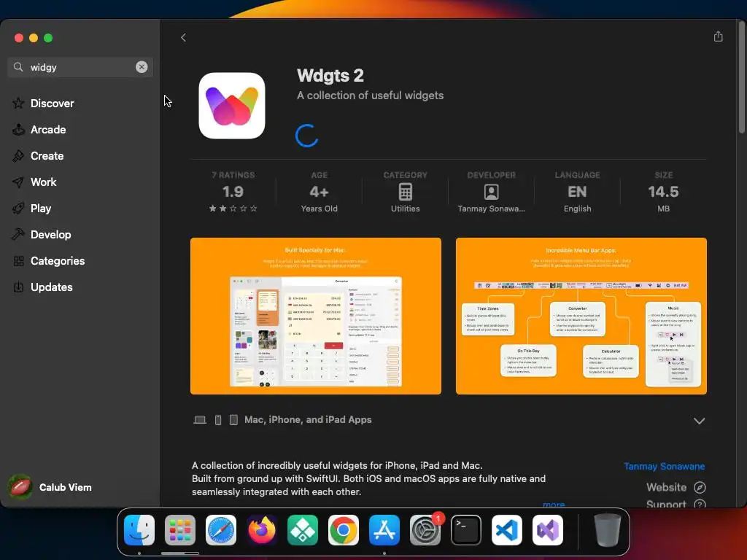This screenshot has width=747, height=560.
Task: Click the Play rocket icon
Action: [x=18, y=208]
